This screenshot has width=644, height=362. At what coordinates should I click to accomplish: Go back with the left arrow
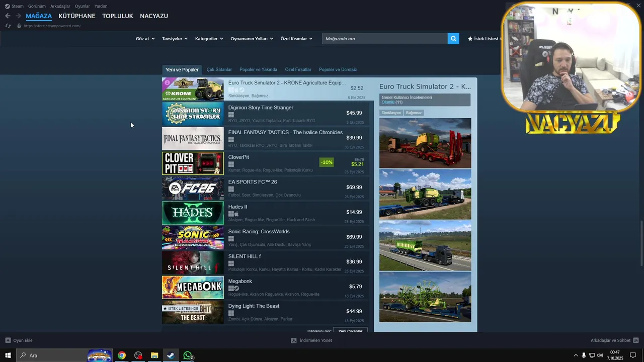pos(8,16)
